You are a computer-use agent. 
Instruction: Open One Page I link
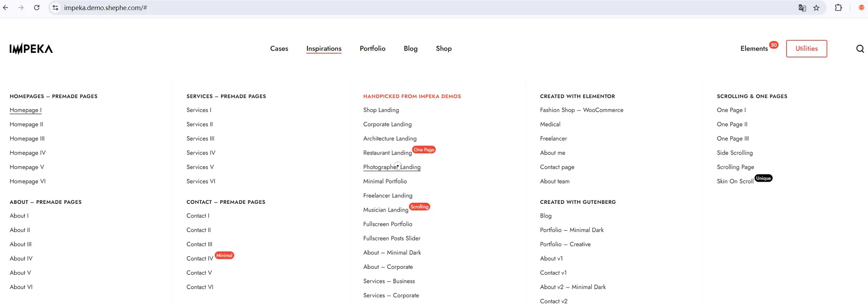coord(731,110)
